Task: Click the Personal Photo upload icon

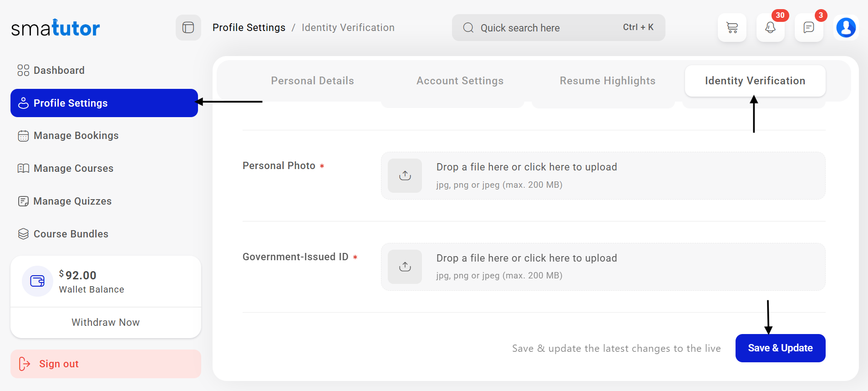Action: coord(405,175)
